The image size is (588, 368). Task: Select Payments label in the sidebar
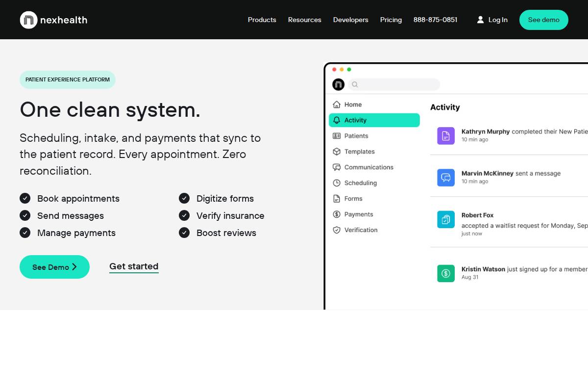pyautogui.click(x=359, y=214)
